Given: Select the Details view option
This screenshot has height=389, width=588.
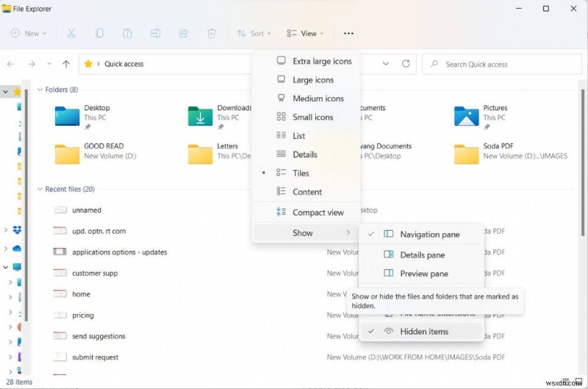Looking at the screenshot, I should point(306,154).
